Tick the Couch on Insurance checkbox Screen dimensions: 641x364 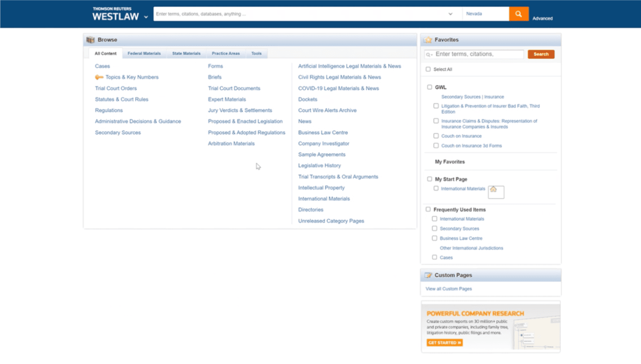(x=436, y=136)
